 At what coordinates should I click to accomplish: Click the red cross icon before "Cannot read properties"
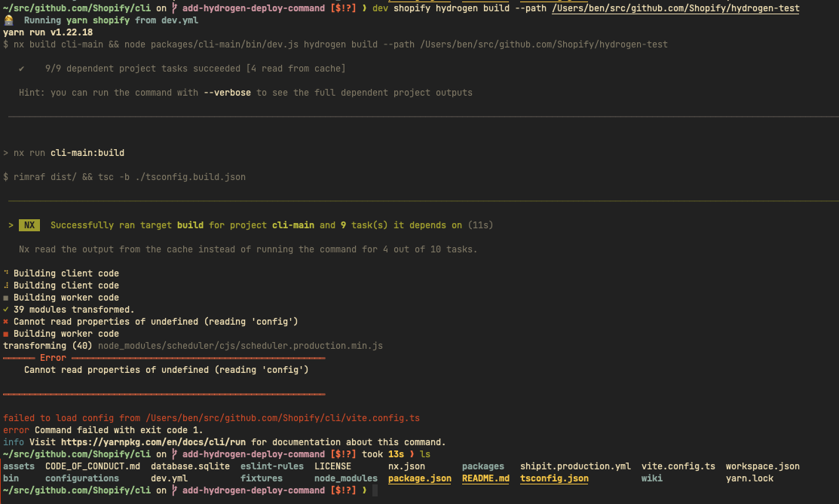[x=7, y=321]
